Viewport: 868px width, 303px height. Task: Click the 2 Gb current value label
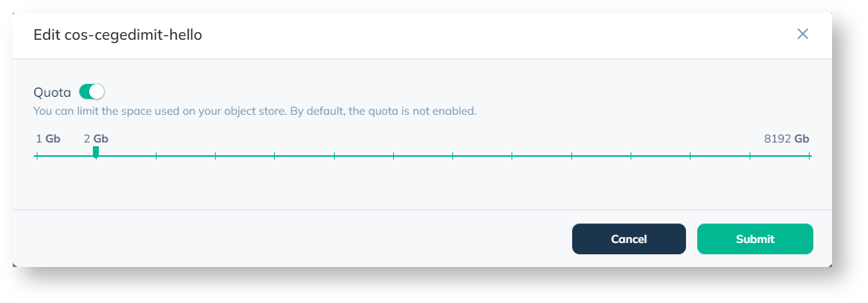(x=96, y=139)
